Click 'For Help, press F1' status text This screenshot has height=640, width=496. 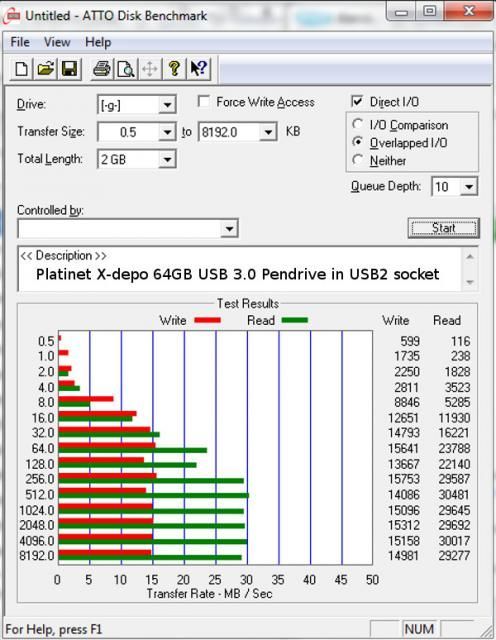pos(53,629)
